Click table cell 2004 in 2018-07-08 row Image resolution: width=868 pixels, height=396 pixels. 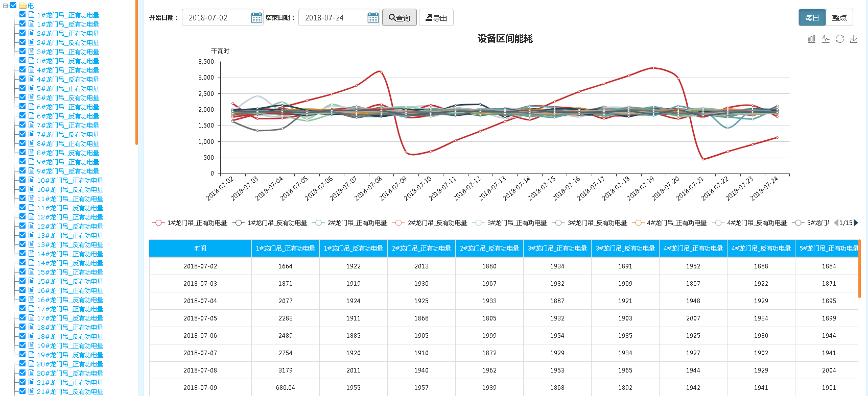tap(829, 370)
